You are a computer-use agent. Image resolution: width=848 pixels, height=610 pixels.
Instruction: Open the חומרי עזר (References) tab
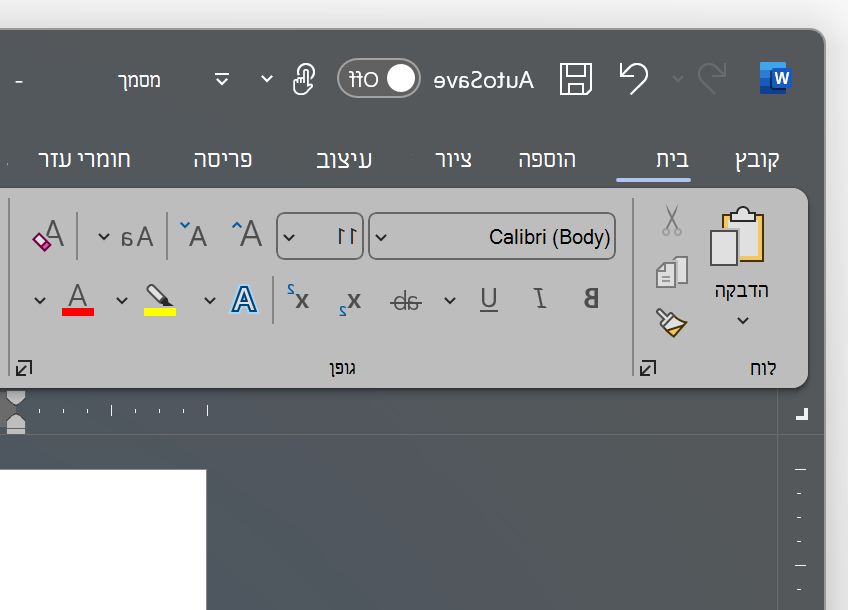tap(84, 160)
